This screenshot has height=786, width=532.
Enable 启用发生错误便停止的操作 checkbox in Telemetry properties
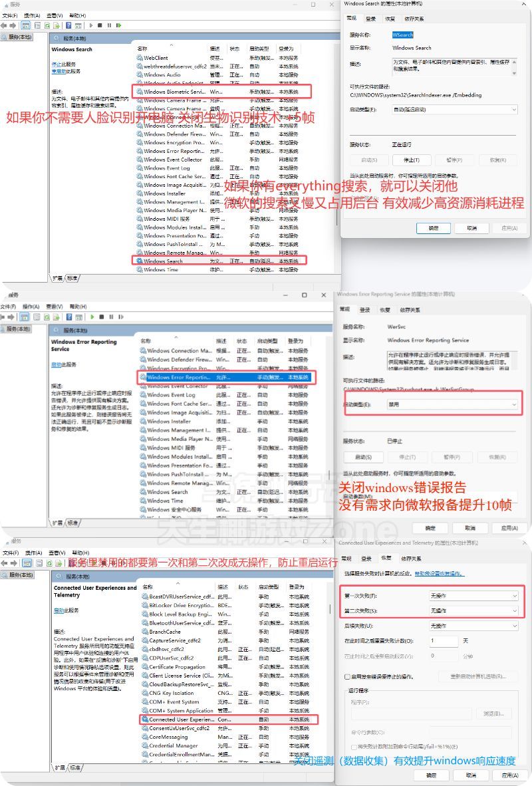tap(347, 677)
